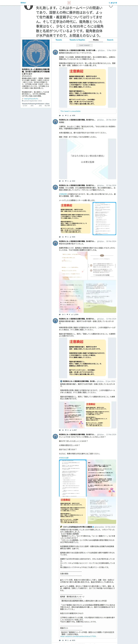Click retweet icon under 18 Feb 2024 tweet
138x644 pixels.
point(63,314)
